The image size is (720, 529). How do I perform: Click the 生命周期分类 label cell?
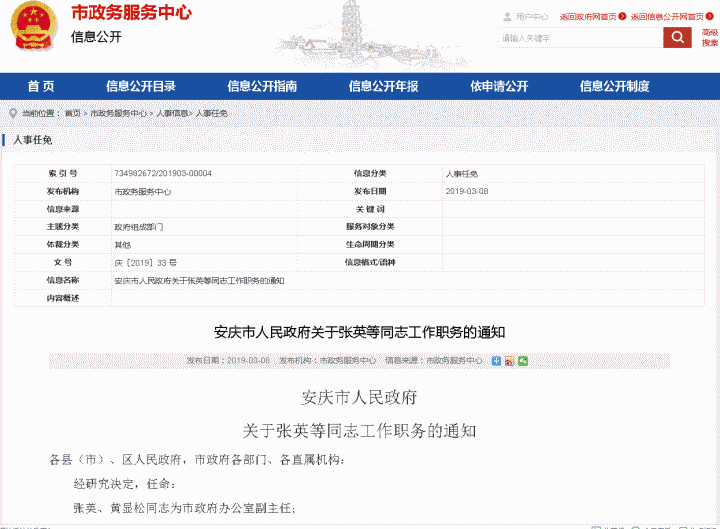370,245
